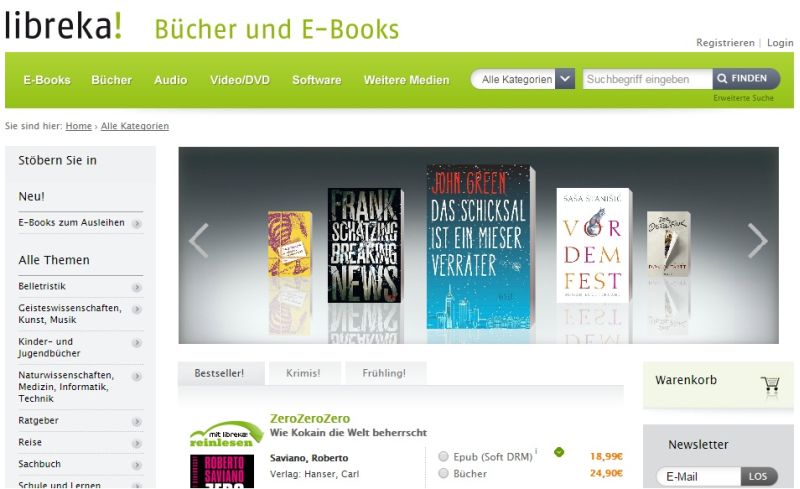Advance carousel with the right arrow
This screenshot has width=800, height=489.
[758, 240]
